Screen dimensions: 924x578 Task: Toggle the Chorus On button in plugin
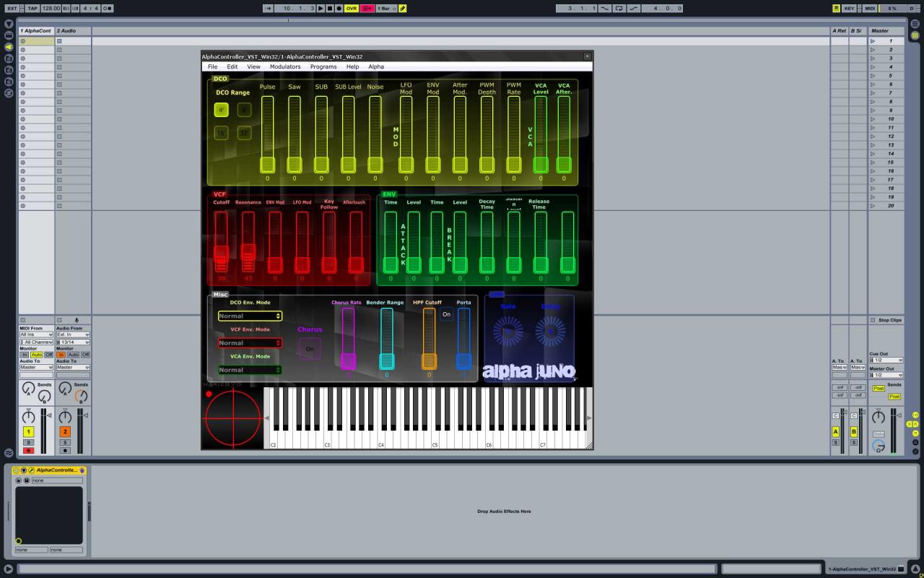310,349
